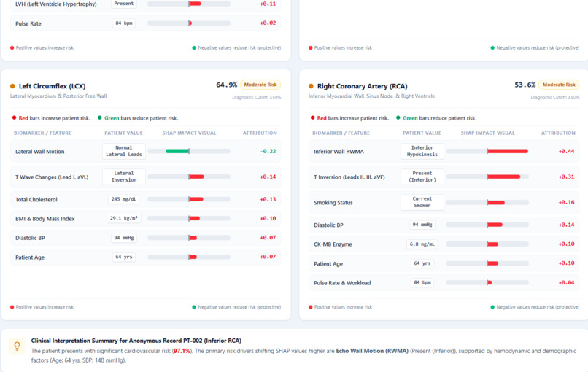Click the orange dot next to Right Coronary Artery (RCA)
This screenshot has height=372, width=588.
(x=311, y=86)
